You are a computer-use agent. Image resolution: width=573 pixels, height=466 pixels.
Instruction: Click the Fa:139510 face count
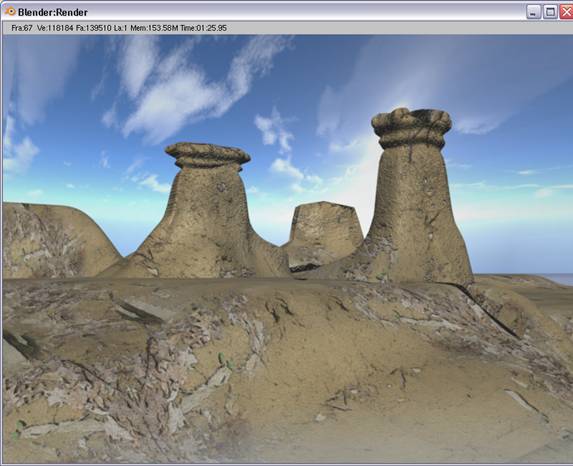coord(93,28)
